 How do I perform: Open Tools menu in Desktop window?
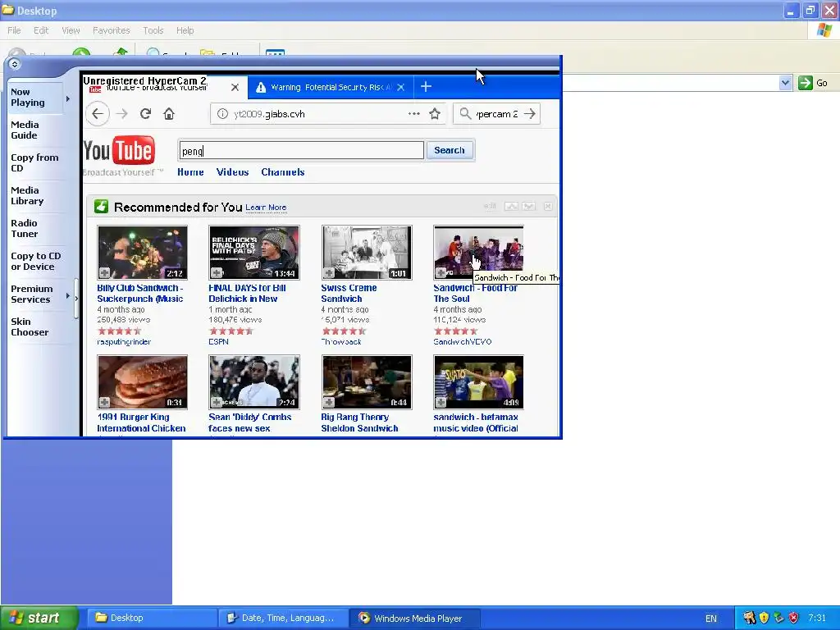point(153,30)
